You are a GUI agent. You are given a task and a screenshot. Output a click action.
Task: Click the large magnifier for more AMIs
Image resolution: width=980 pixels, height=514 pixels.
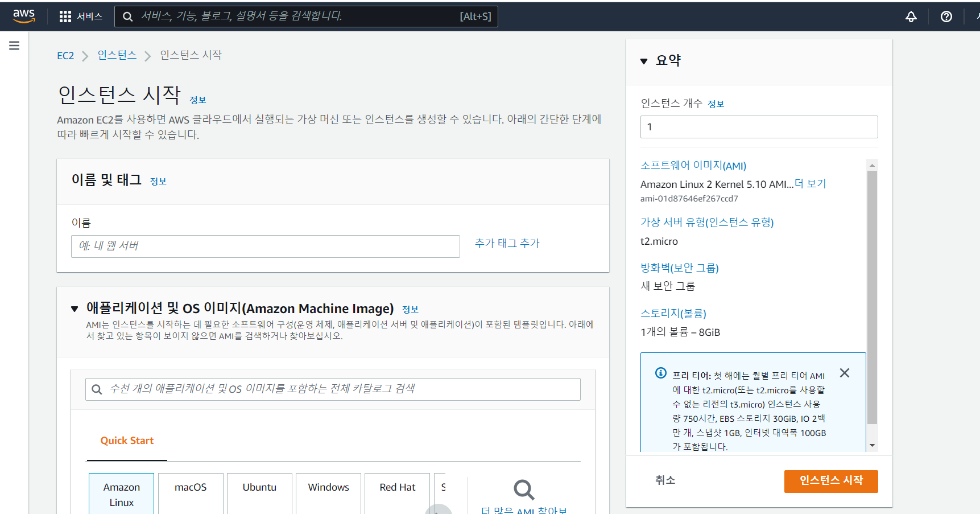click(x=524, y=490)
